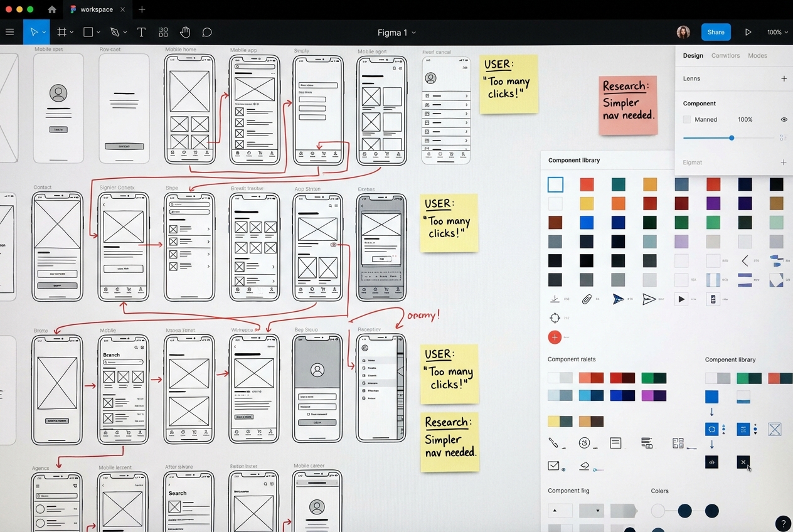Click the 100% opacity value beside Manned

click(745, 119)
